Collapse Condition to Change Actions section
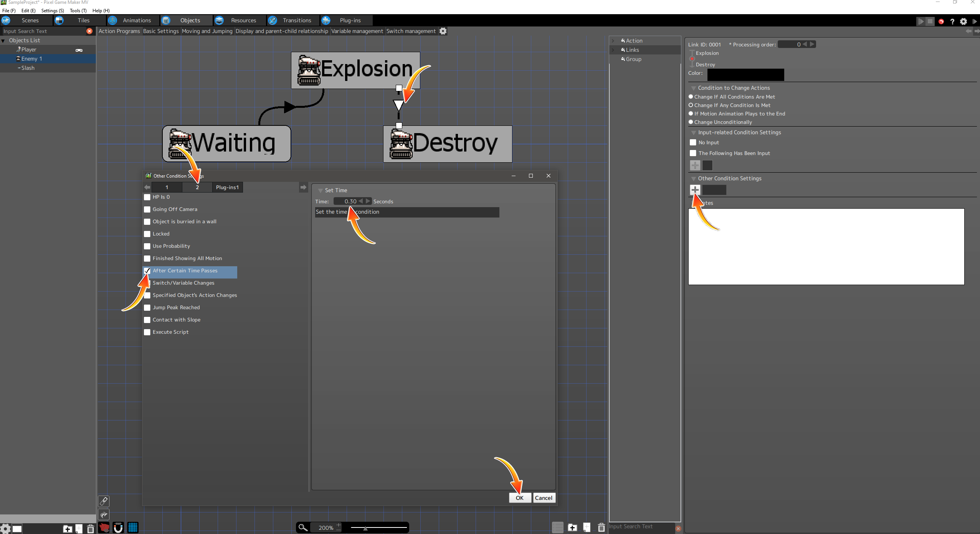980x534 pixels. tap(693, 88)
